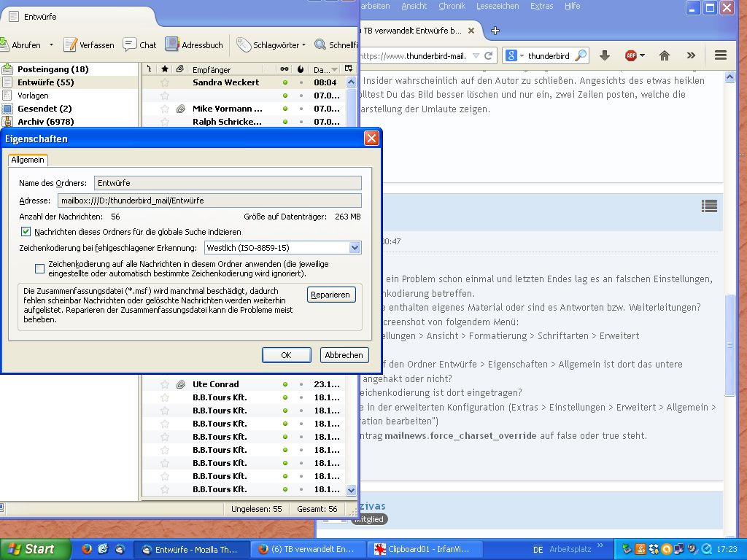Open the Firefox hamburger menu
747x560 pixels.
point(720,55)
